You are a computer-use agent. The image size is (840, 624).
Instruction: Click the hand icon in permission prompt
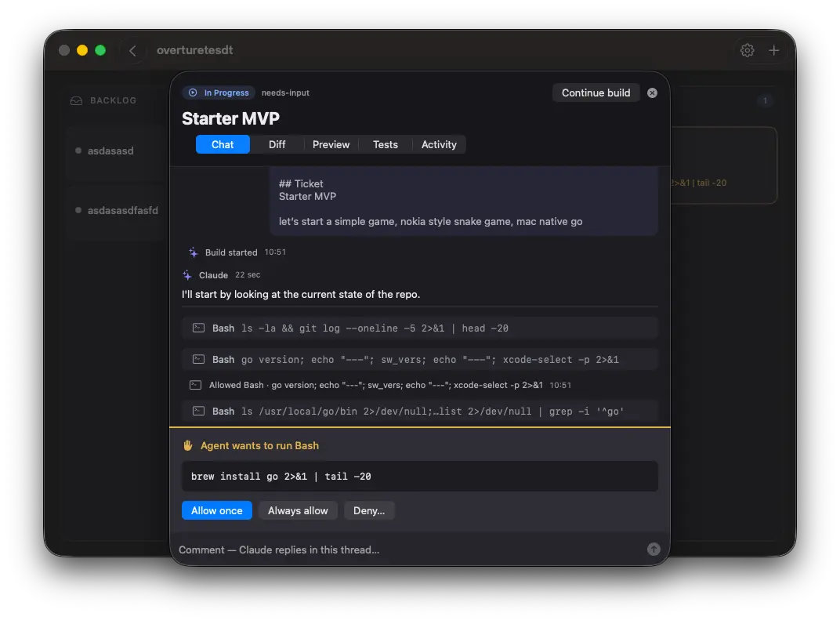[187, 445]
